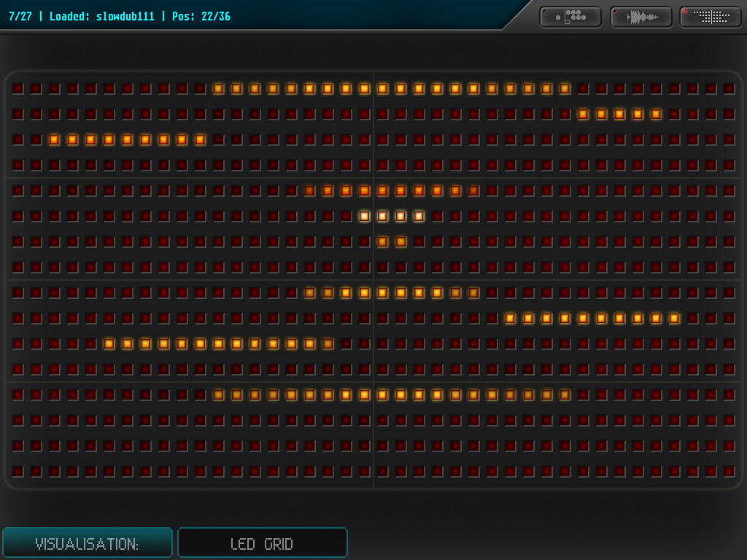Click the VISUALISATION: label
Image resolution: width=747 pixels, height=560 pixels.
[x=88, y=542]
